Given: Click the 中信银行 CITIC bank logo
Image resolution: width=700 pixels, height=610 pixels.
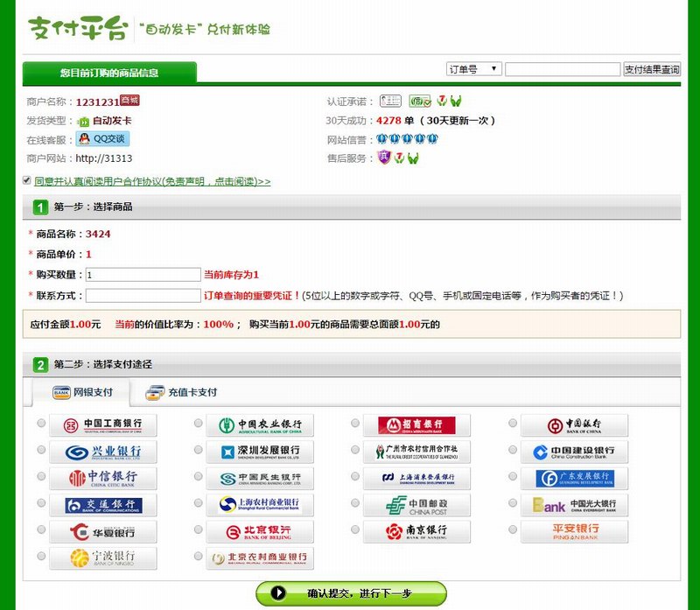Looking at the screenshot, I should point(103,478).
